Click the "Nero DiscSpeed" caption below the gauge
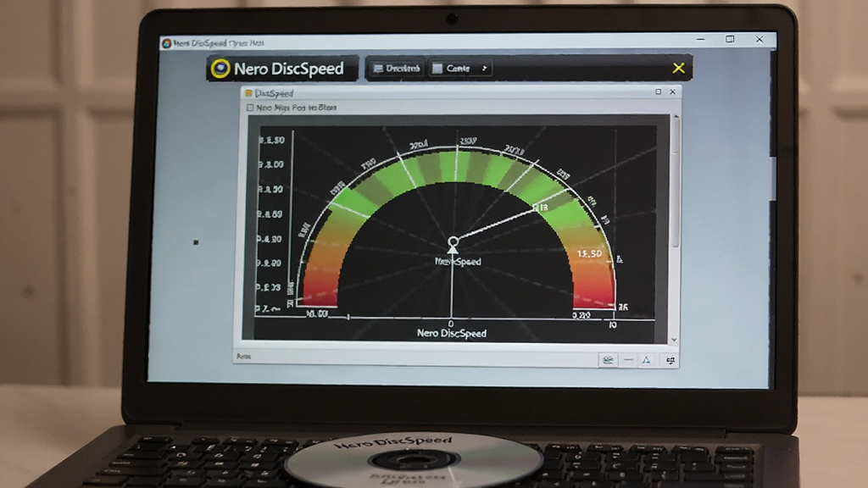 coord(452,333)
